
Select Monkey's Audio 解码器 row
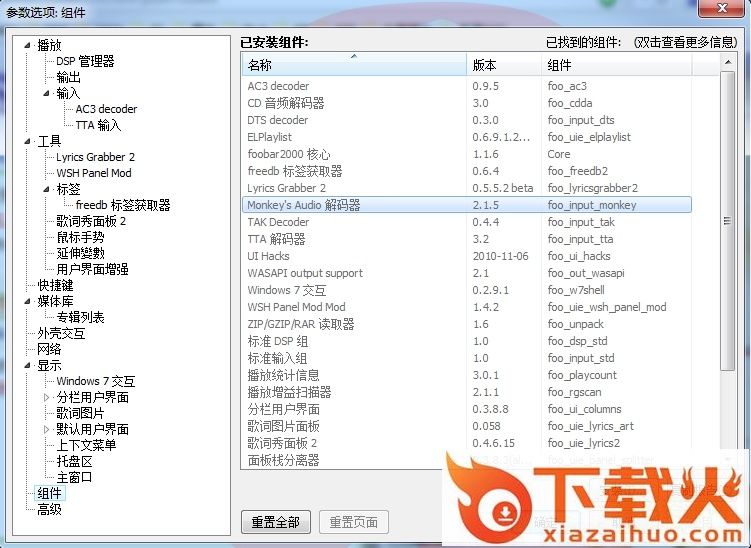(x=467, y=205)
